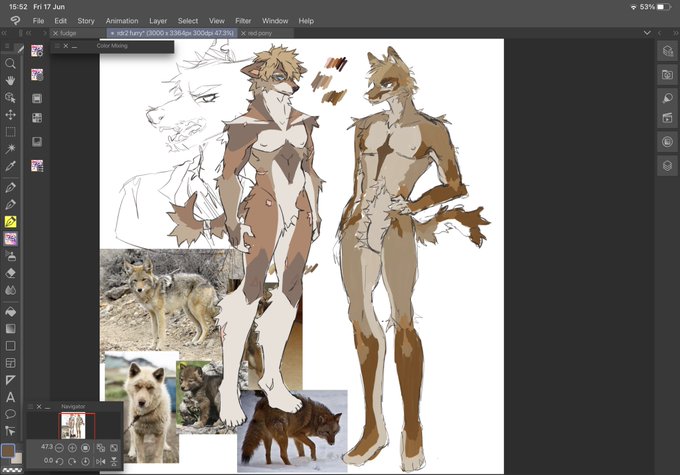Open the File menu
Viewport: 680px width, 475px height.
click(38, 21)
